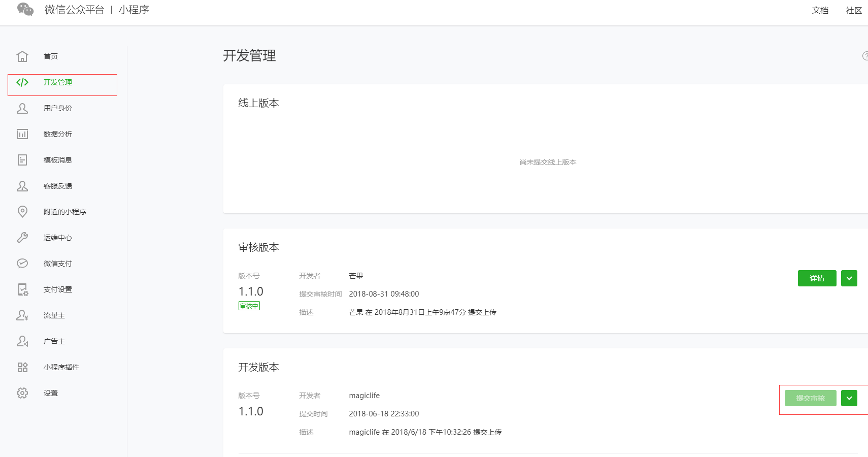Expand dropdown arrow next to 详情
868x457 pixels.
coord(849,278)
